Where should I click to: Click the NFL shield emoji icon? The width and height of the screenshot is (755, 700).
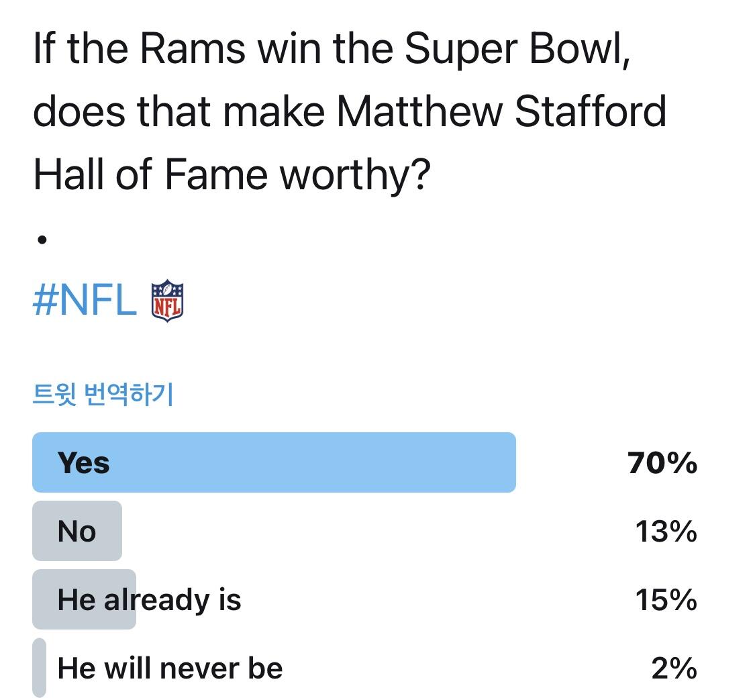tap(167, 301)
